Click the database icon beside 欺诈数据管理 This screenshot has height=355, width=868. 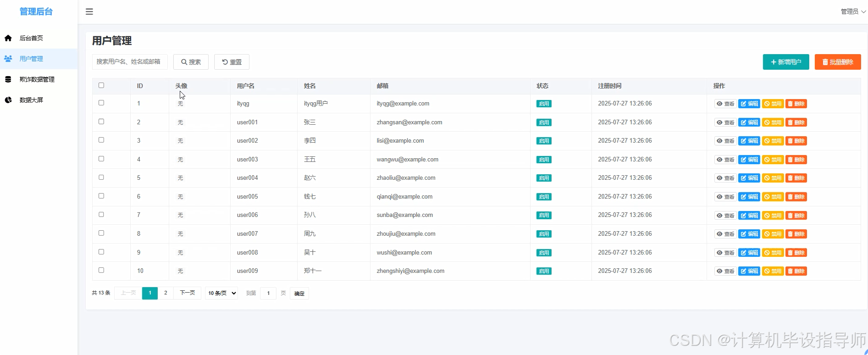coord(8,79)
